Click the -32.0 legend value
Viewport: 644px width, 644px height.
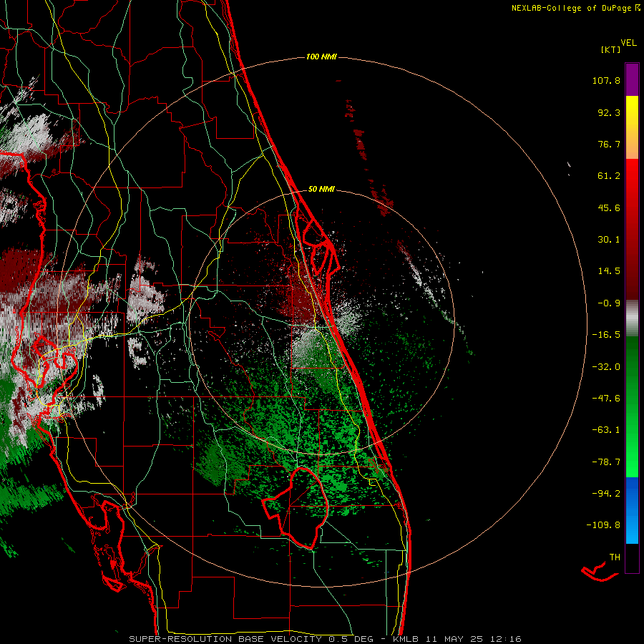tap(606, 367)
